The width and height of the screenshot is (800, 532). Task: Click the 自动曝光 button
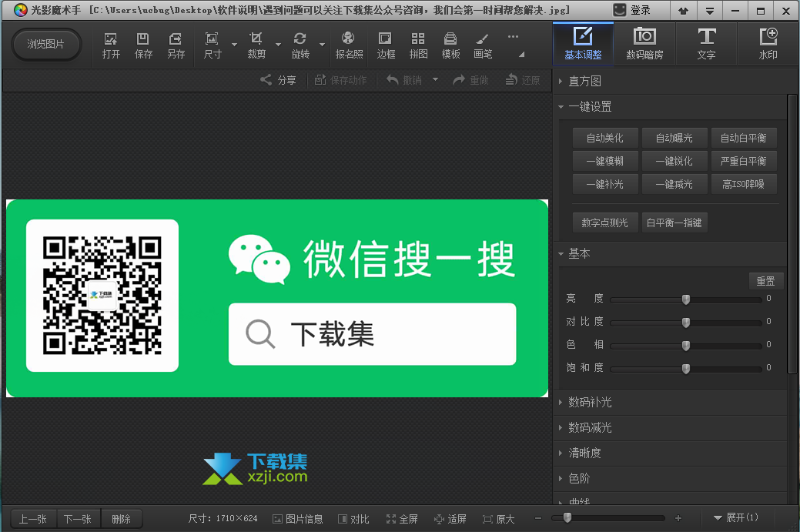(x=674, y=138)
